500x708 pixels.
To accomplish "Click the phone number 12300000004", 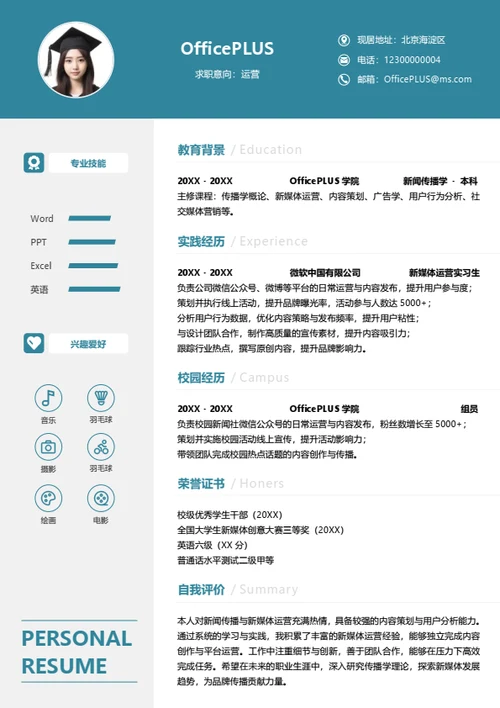I will click(412, 60).
